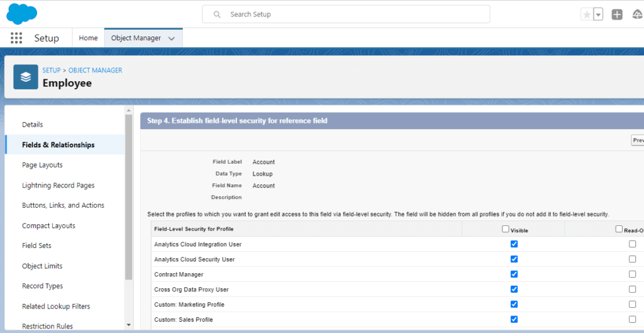
Task: Click the Contract Manager row label
Action: (179, 274)
